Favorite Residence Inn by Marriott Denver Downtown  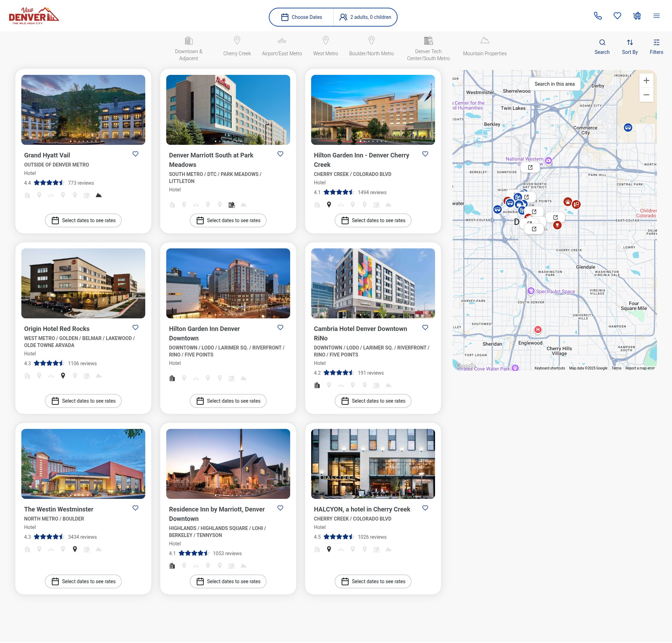(x=280, y=508)
